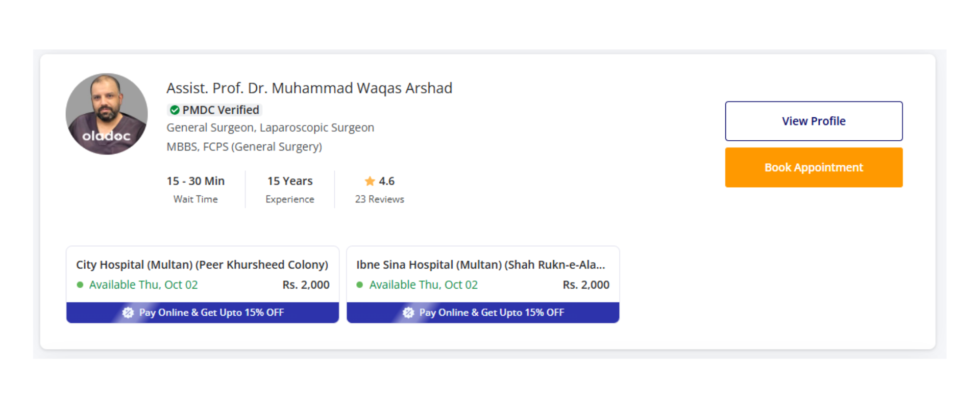Click the oladoc watermark on the photo

pos(106,136)
